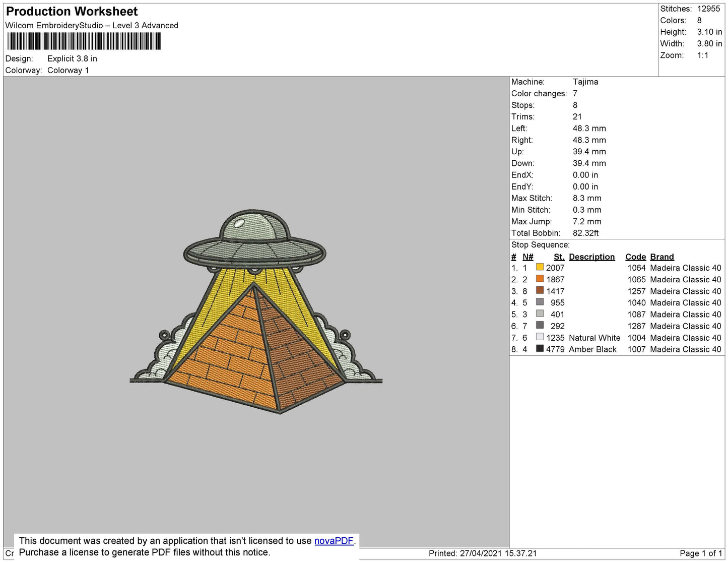Click the code 1064 in row 1
Screen dimensions: 728x563
point(636,268)
